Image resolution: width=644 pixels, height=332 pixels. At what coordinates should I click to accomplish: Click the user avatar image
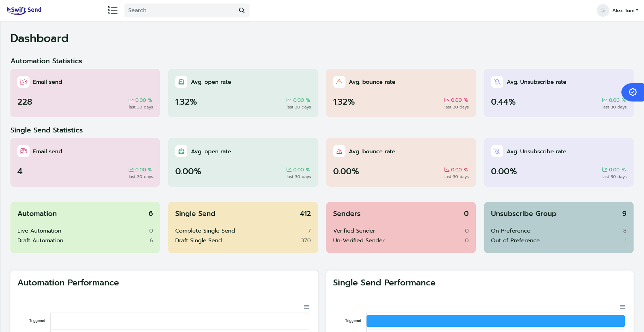pos(603,10)
